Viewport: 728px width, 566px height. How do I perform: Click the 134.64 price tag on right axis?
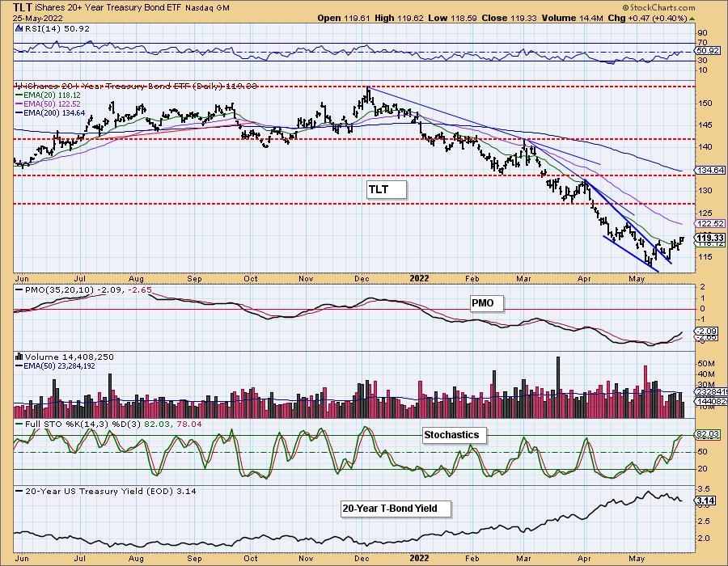(711, 171)
